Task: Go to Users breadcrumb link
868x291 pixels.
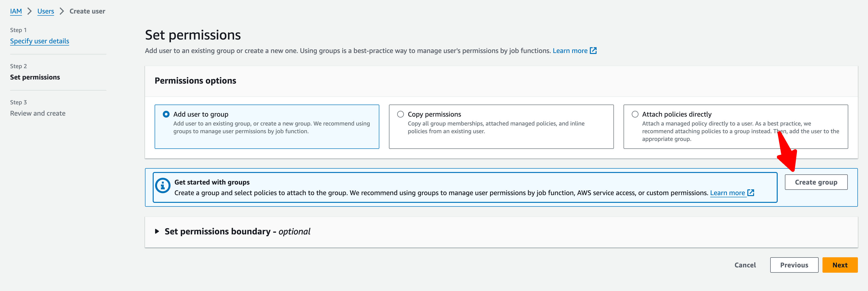Action: [x=46, y=11]
